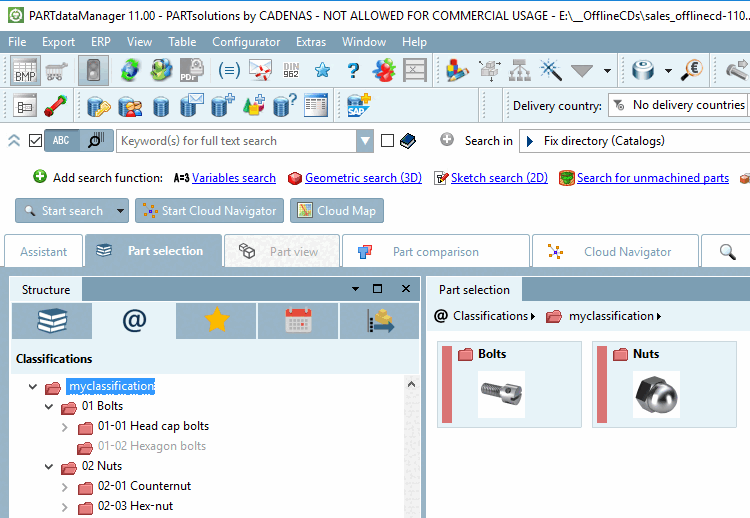Open dropdown arrow next to cylinder part icon
Viewport: 750px width, 518px height.
click(x=668, y=71)
